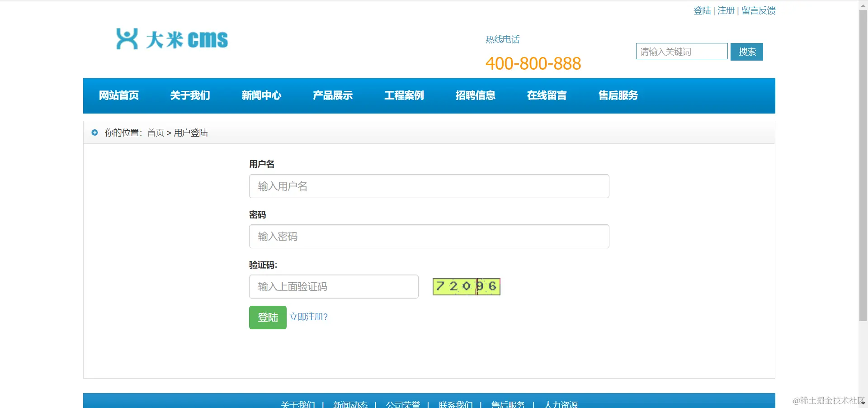
Task: Open the 注册 link at top
Action: 726,10
